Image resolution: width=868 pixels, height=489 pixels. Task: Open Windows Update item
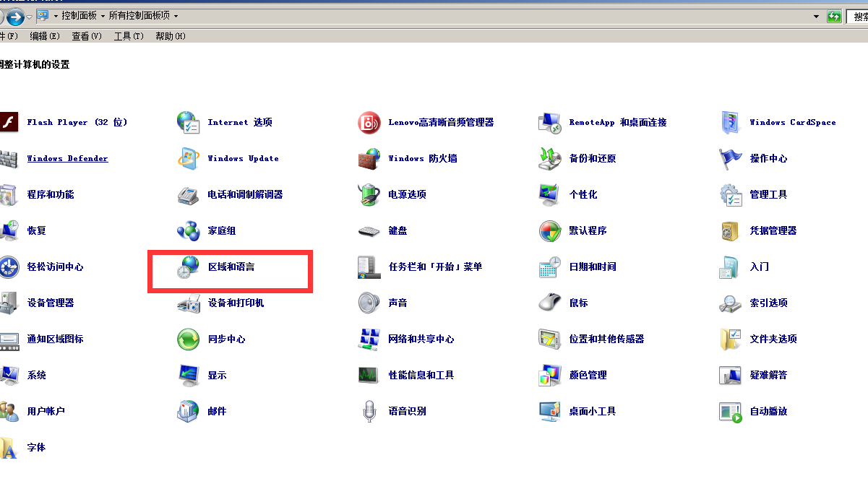click(x=228, y=158)
